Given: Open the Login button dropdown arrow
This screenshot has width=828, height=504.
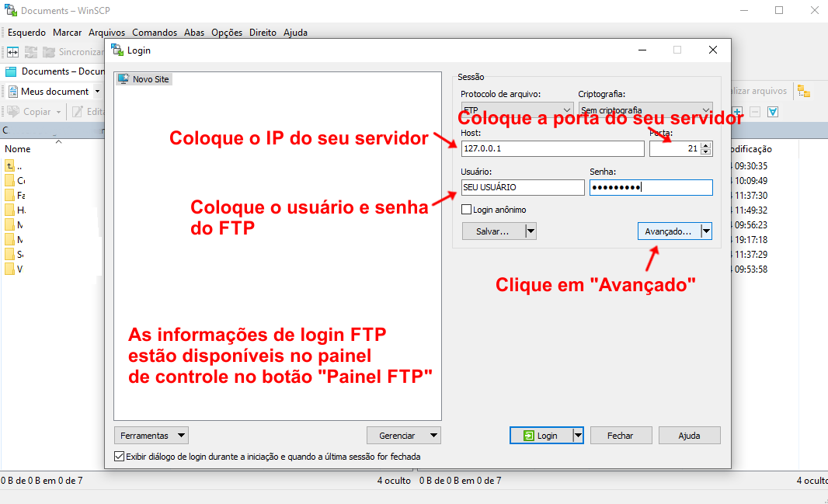Looking at the screenshot, I should pyautogui.click(x=578, y=436).
